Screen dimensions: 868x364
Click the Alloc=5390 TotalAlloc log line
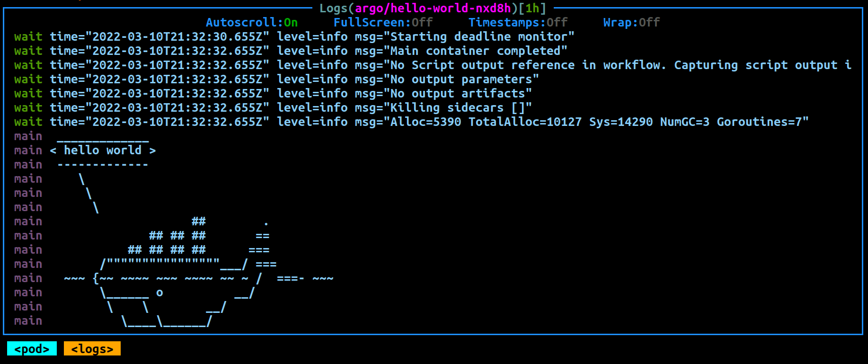pyautogui.click(x=411, y=122)
